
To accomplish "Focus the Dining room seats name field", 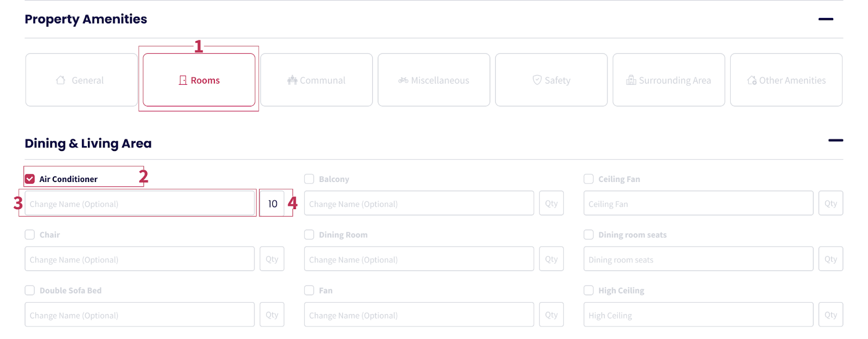I will coord(698,259).
